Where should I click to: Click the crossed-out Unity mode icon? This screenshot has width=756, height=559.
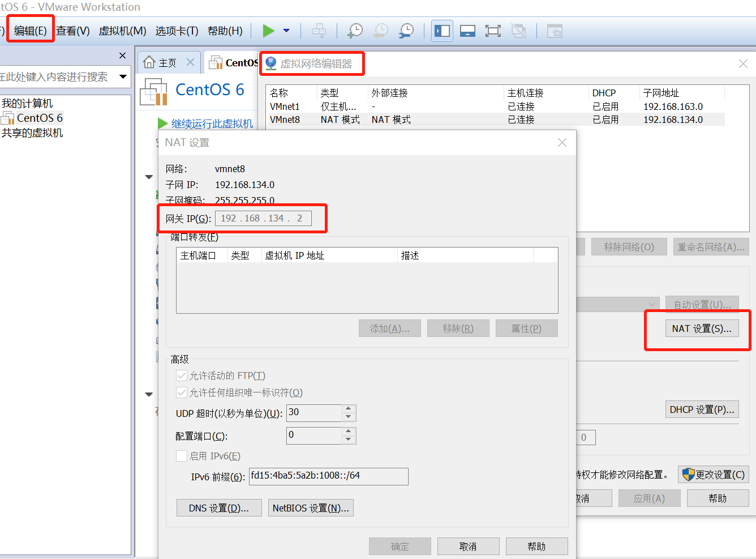click(518, 31)
